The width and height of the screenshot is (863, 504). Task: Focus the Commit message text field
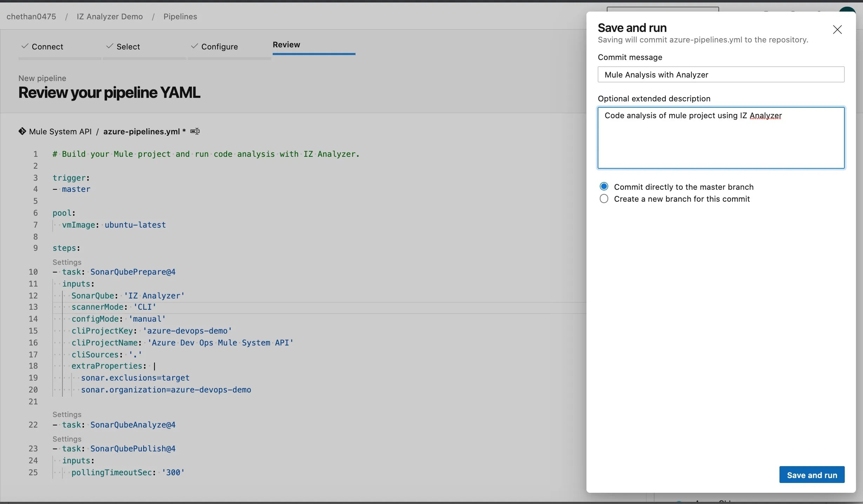(721, 75)
